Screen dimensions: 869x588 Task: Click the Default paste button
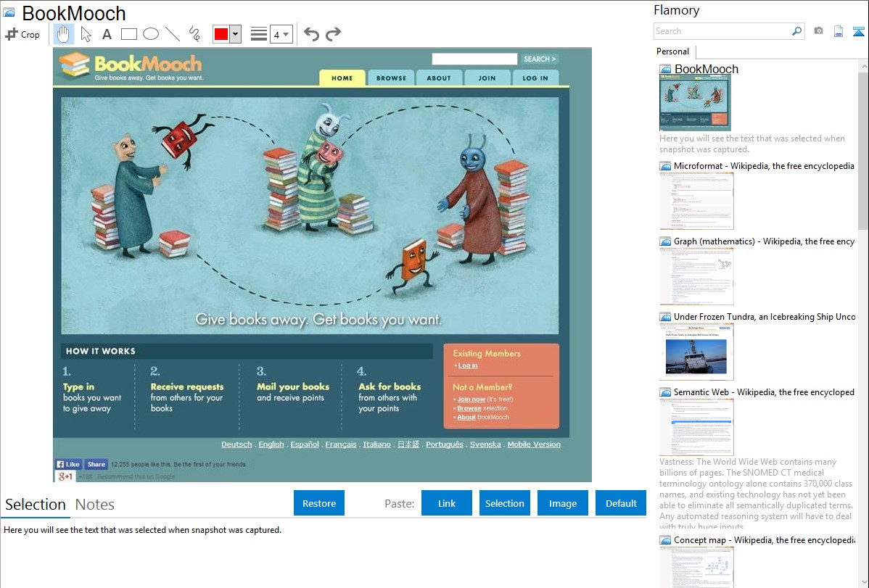coord(621,503)
